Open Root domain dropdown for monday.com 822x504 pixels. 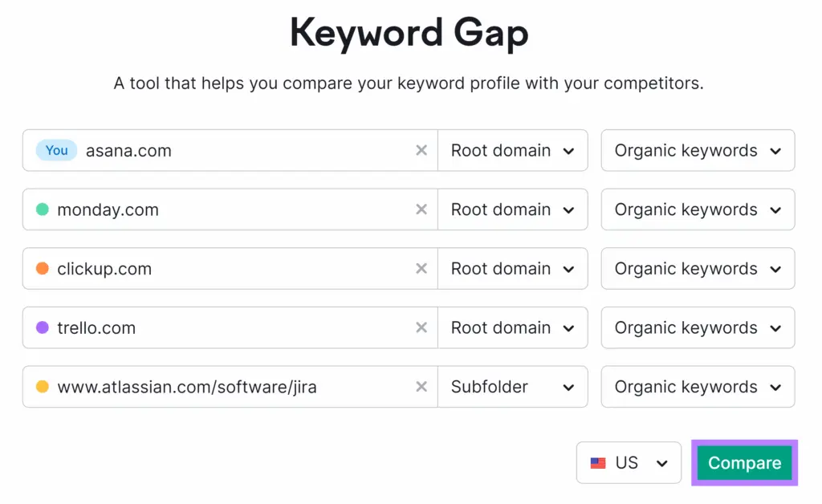(x=512, y=210)
